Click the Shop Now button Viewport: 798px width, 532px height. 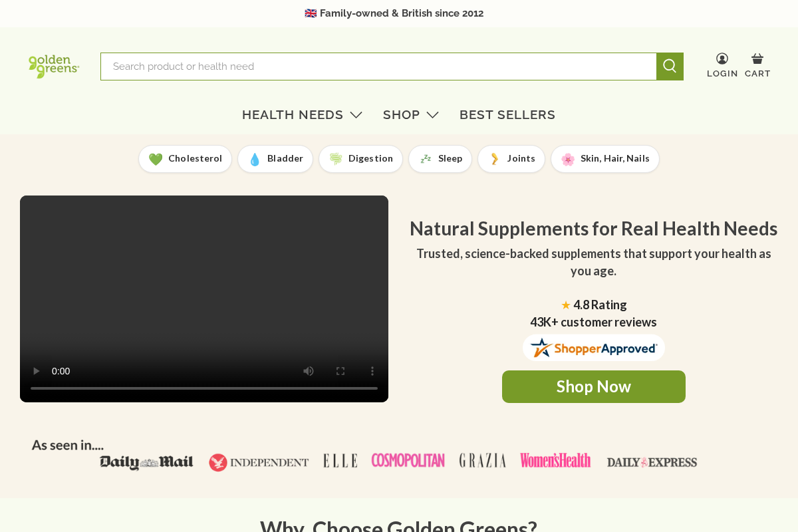click(593, 386)
